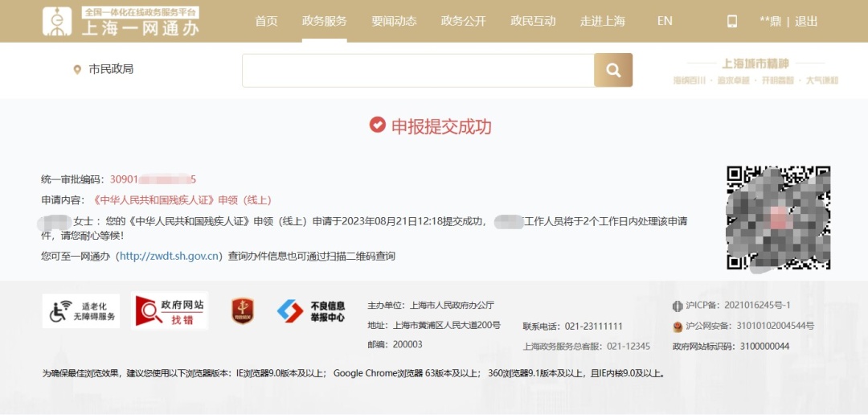This screenshot has height=415, width=868.
Task: Open the **鼎 user account
Action: click(x=770, y=22)
